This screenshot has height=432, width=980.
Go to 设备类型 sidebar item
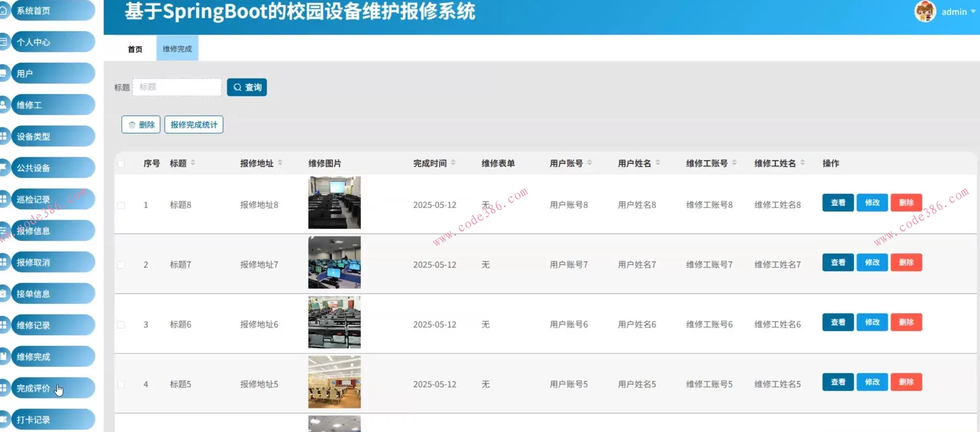pyautogui.click(x=51, y=137)
